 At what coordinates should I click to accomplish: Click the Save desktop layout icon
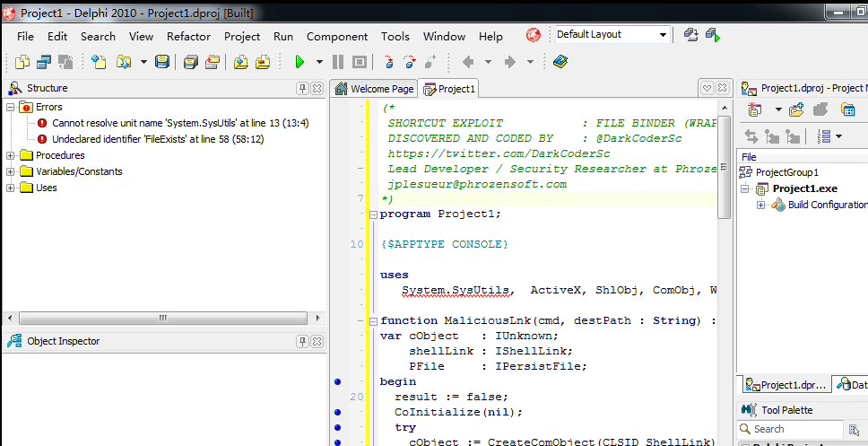click(x=690, y=36)
